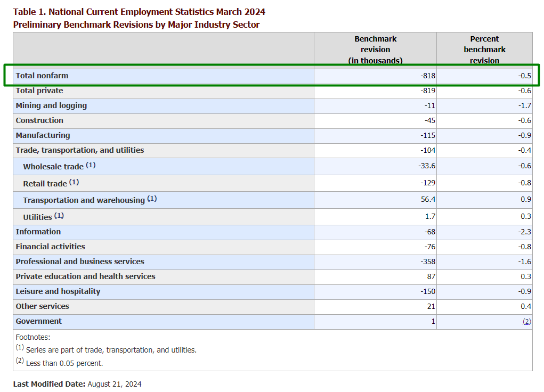The width and height of the screenshot is (544, 392).
Task: Select Information percent revision value -2.3
Action: pos(525,232)
